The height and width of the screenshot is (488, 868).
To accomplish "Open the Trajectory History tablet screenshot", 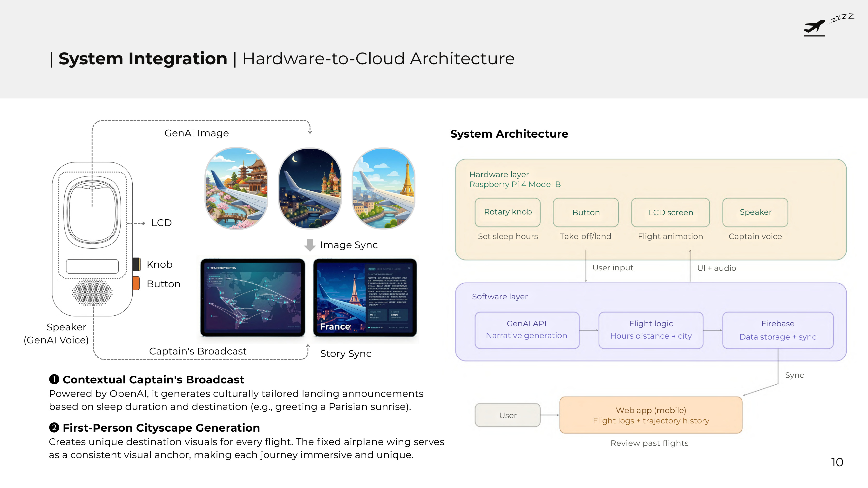I will pyautogui.click(x=252, y=298).
